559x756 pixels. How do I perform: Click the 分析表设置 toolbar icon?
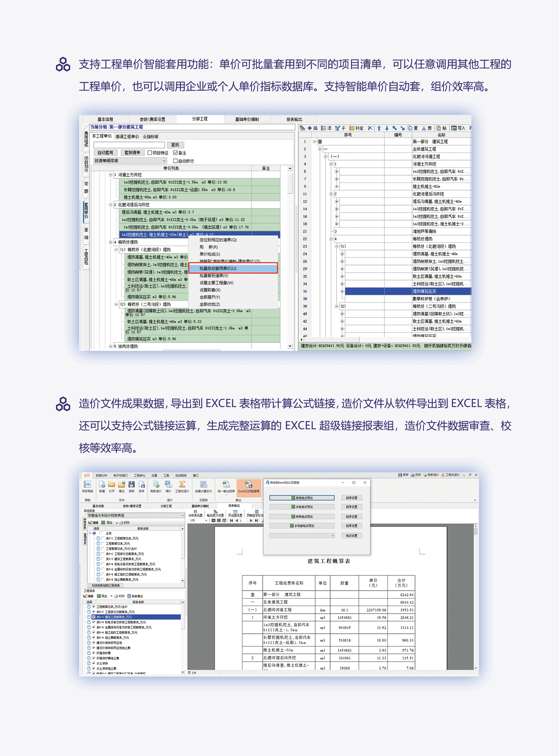[x=196, y=512]
